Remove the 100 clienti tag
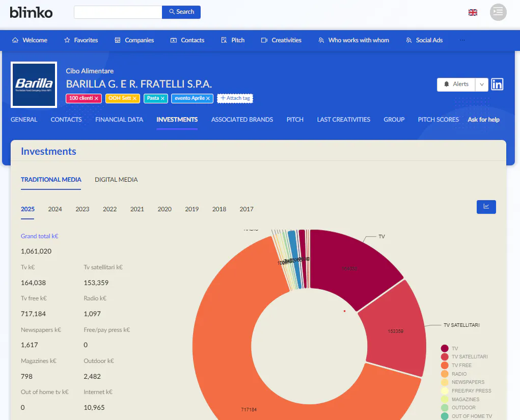The height and width of the screenshot is (420, 520). pos(96,98)
